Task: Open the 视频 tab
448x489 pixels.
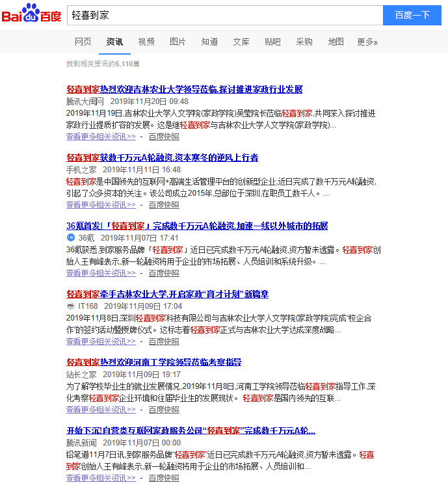Action: pos(146,42)
